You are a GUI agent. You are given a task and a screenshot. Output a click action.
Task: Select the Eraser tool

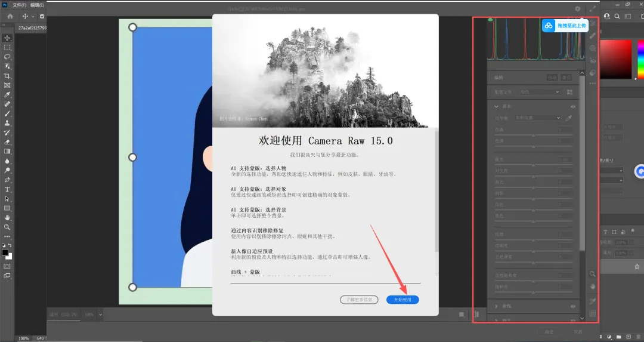7,142
